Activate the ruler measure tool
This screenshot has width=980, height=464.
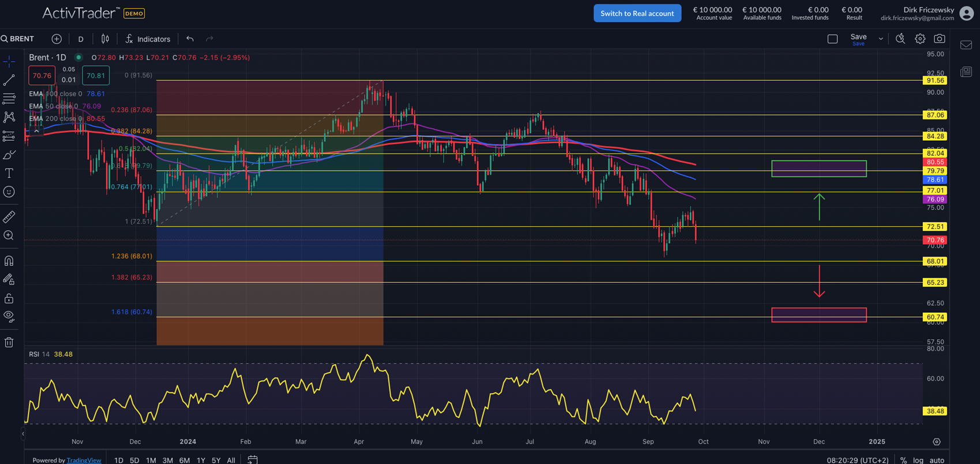tap(9, 217)
